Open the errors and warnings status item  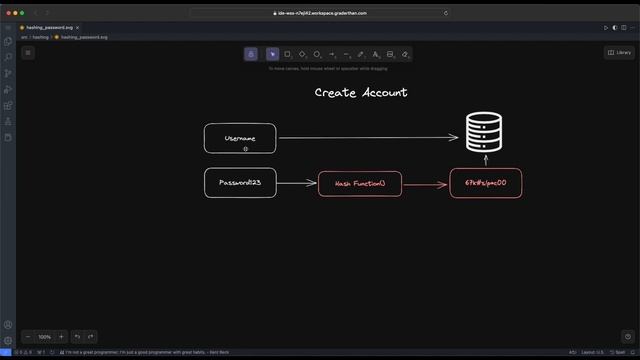[x=24, y=352]
